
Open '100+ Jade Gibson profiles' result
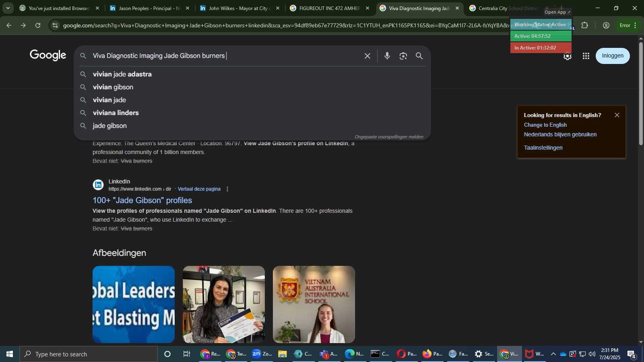[x=142, y=200]
